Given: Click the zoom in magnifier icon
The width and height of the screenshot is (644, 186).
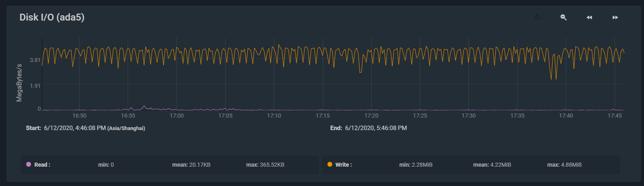Looking at the screenshot, I should point(538,17).
